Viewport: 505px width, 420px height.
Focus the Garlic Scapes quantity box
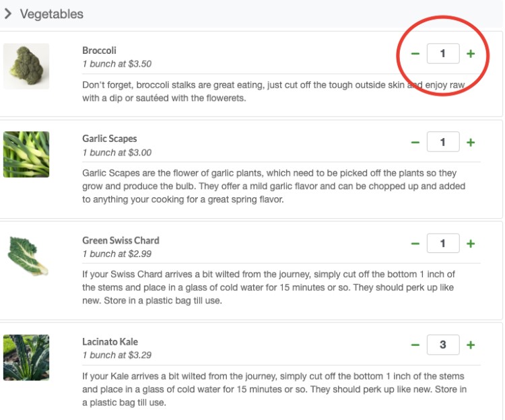tap(443, 142)
